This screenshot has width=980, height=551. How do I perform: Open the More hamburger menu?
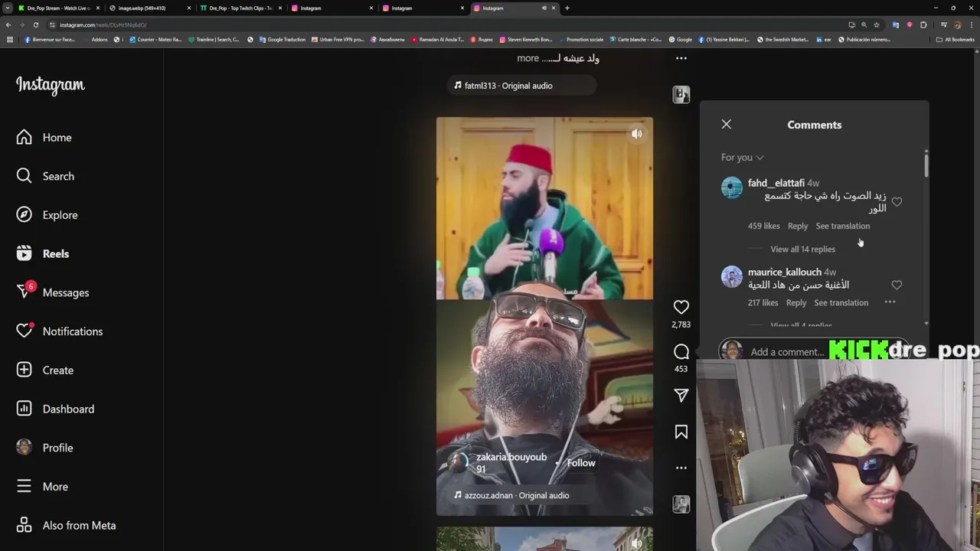[42, 487]
